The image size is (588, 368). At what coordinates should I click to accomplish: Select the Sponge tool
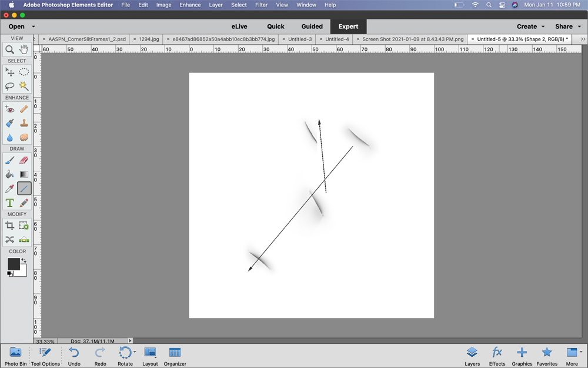pyautogui.click(x=24, y=137)
